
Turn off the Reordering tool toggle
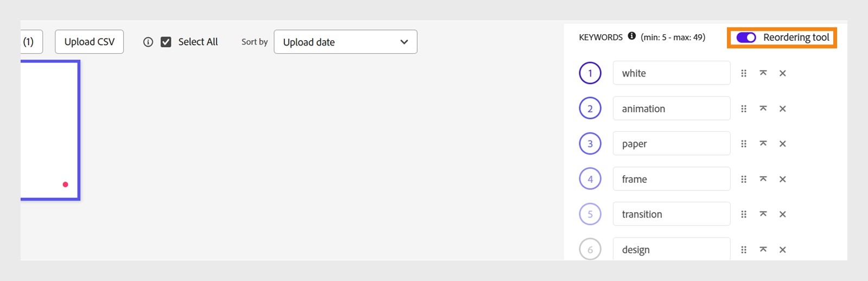tap(746, 37)
